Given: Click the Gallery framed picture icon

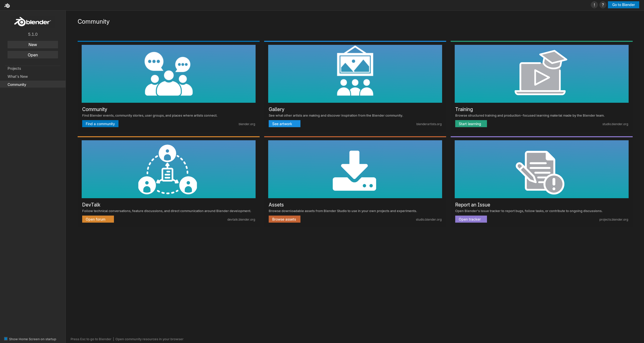Looking at the screenshot, I should 355,74.
